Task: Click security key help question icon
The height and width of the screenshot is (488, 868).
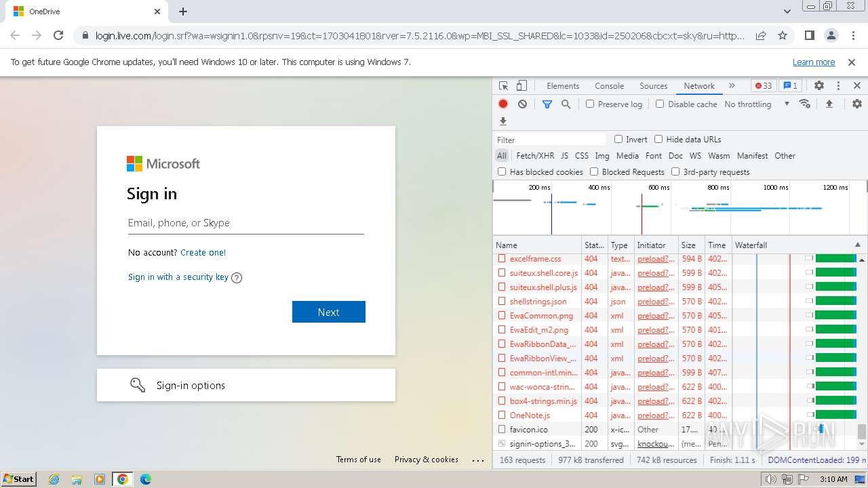Action: [x=237, y=277]
